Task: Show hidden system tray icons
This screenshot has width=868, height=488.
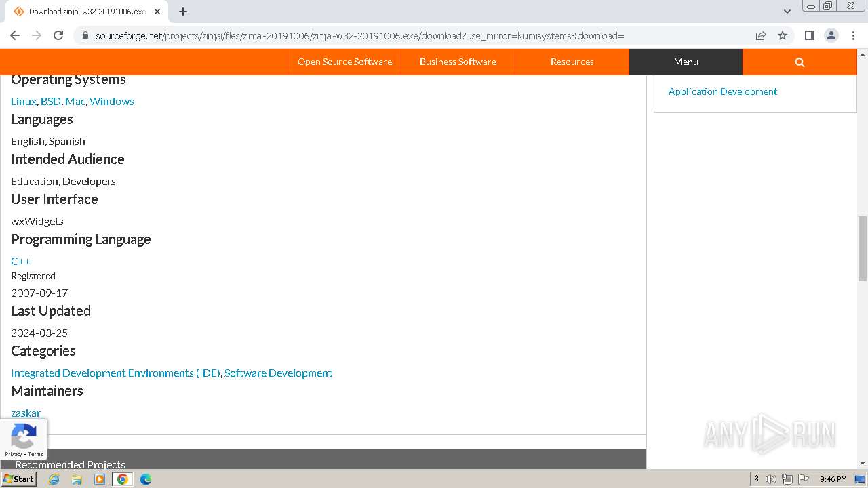Action: click(x=756, y=479)
